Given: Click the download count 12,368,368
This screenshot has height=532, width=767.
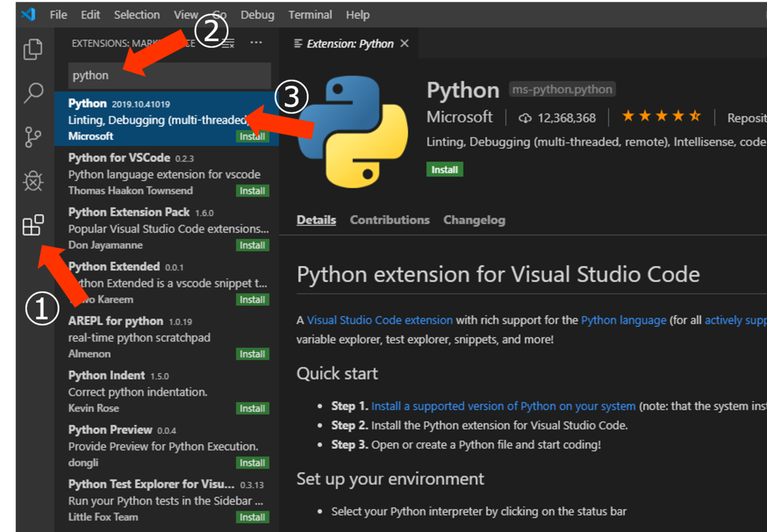Looking at the screenshot, I should coord(557,117).
